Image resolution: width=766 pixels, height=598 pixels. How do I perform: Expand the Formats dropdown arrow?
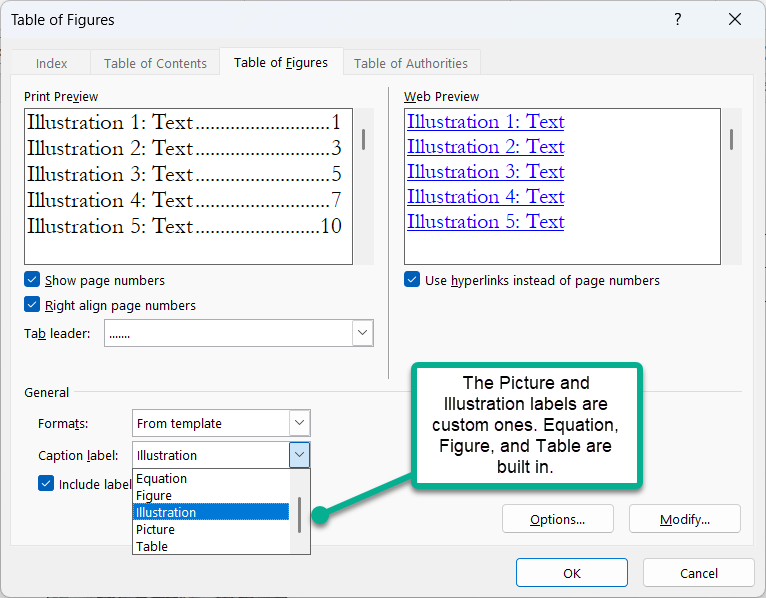pyautogui.click(x=299, y=423)
